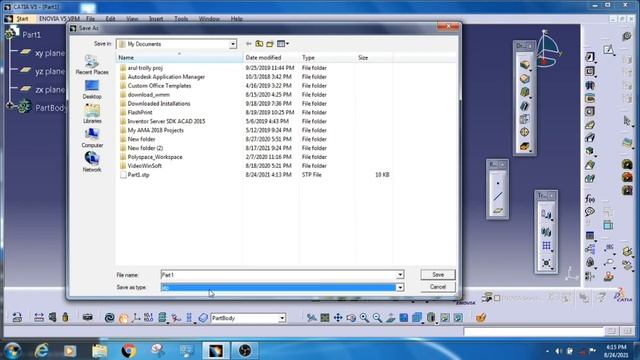Screen dimensions: 640x360
Task: Click the Formula f(x) icon
Action: (590, 199)
